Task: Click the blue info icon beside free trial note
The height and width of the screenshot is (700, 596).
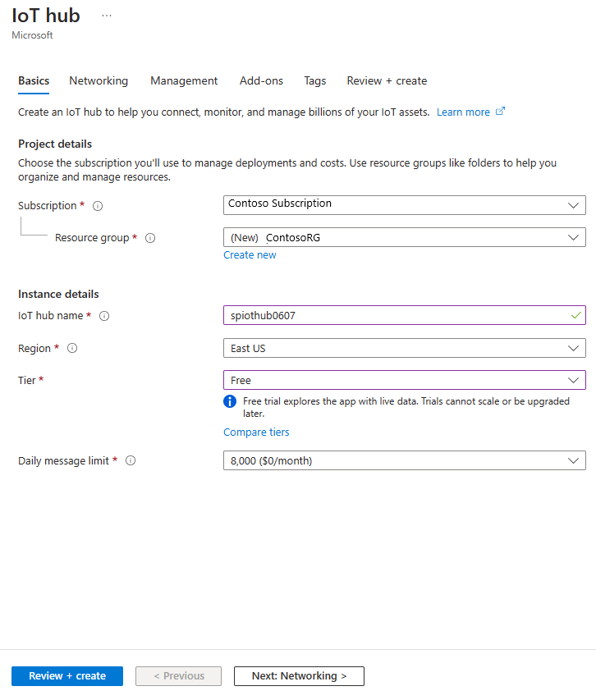Action: tap(230, 401)
